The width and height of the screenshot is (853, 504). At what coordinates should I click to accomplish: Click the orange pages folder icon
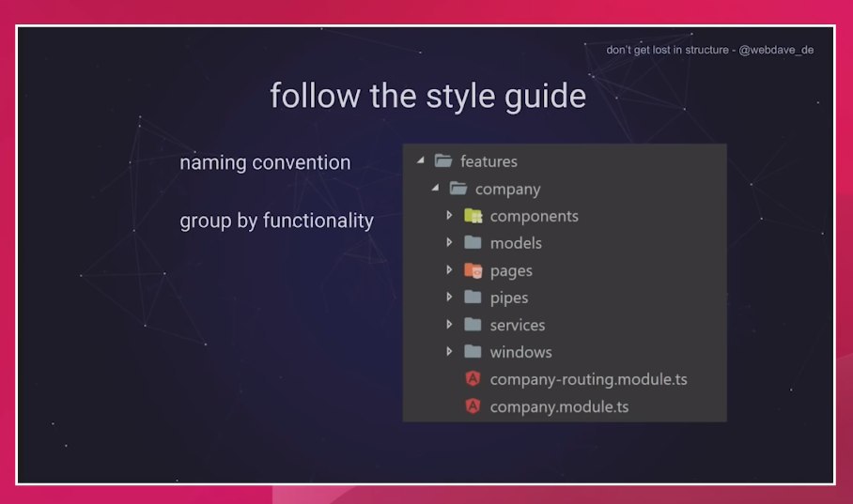473,270
